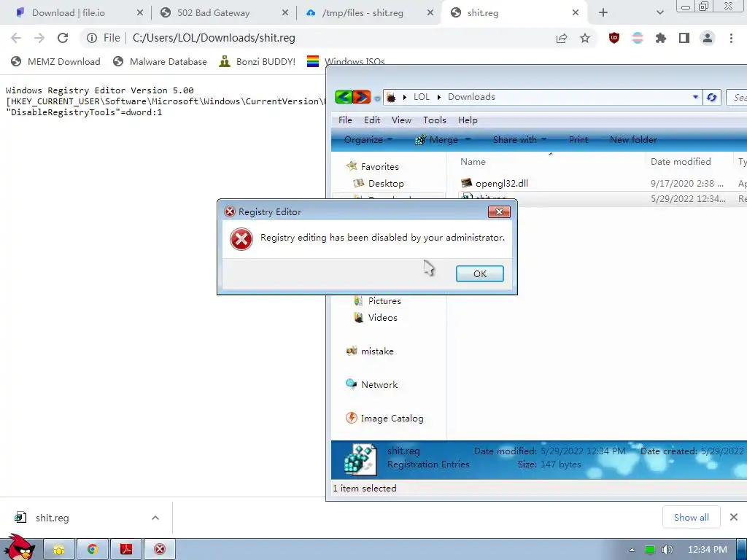The width and height of the screenshot is (747, 560).
Task: Click Explorer green back arrow button
Action: pyautogui.click(x=343, y=97)
